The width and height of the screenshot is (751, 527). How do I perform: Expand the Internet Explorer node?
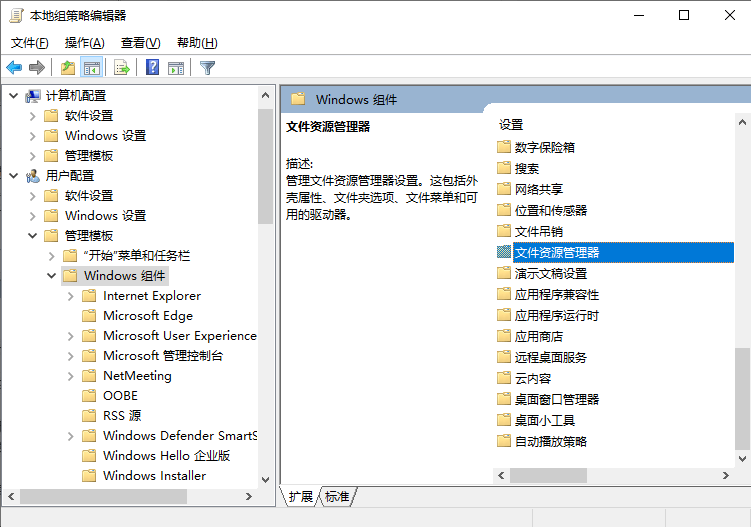click(71, 296)
